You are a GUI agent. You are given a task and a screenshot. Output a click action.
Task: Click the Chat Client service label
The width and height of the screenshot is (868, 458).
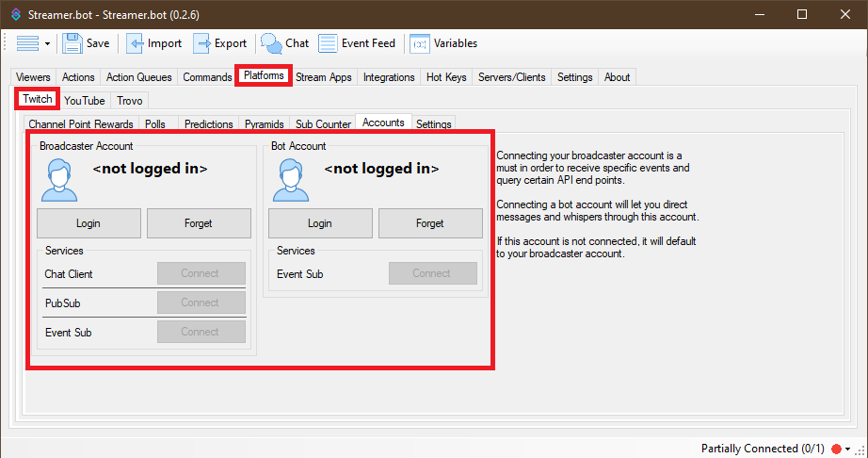click(69, 274)
